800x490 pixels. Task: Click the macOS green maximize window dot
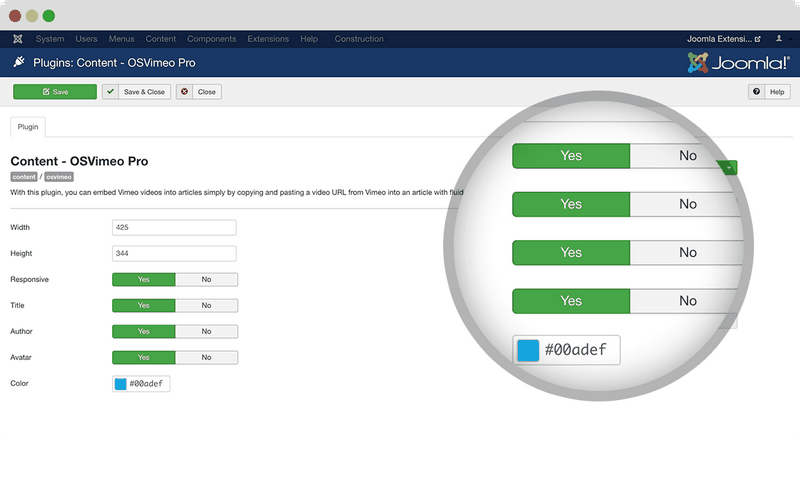(x=49, y=16)
